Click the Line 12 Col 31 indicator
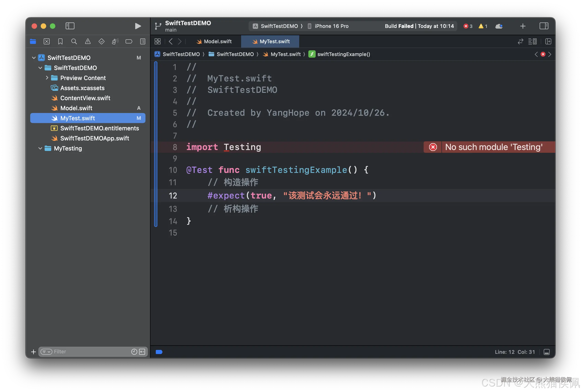This screenshot has width=581, height=392. pos(515,352)
